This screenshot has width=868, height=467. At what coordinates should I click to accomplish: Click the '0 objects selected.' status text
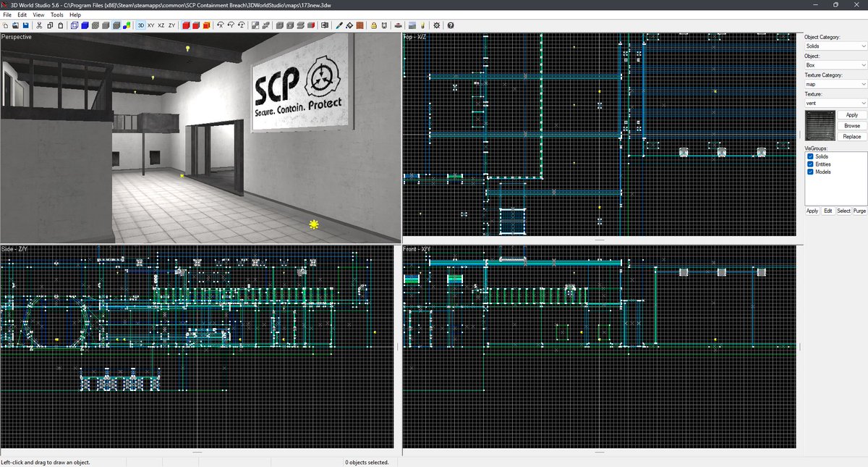pos(367,462)
